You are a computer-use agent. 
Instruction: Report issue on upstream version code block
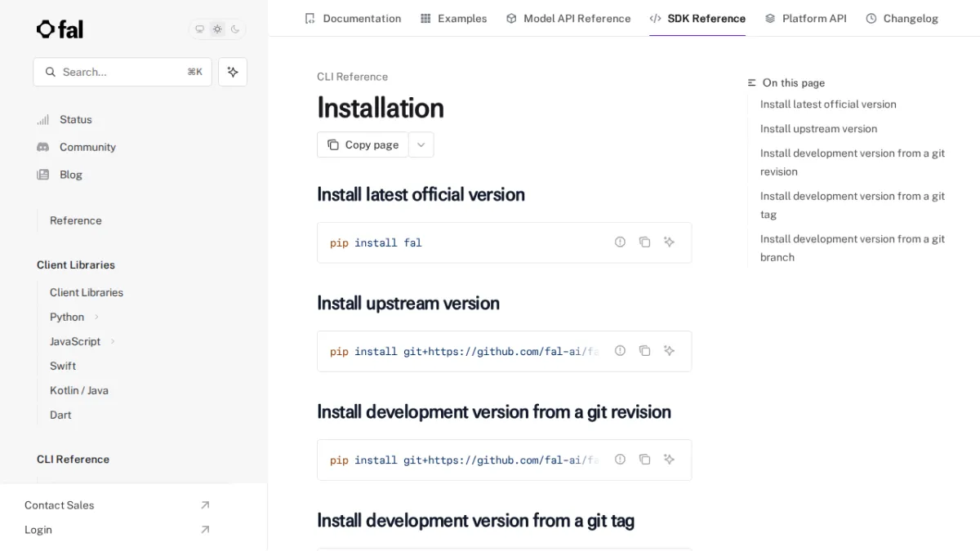coord(620,351)
